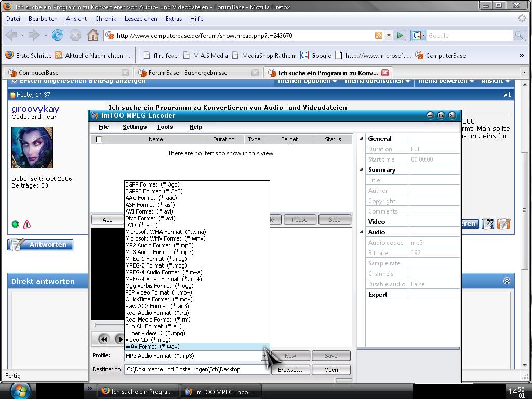The width and height of the screenshot is (532, 399).
Task: Click the RSS feed icon in address bar
Action: 379,35
